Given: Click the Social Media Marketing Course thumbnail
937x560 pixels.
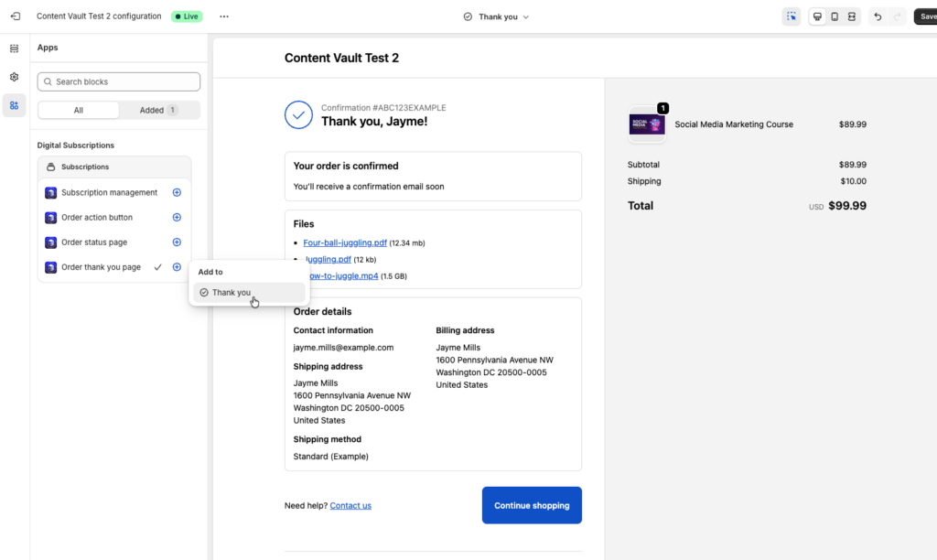Looking at the screenshot, I should [x=647, y=124].
